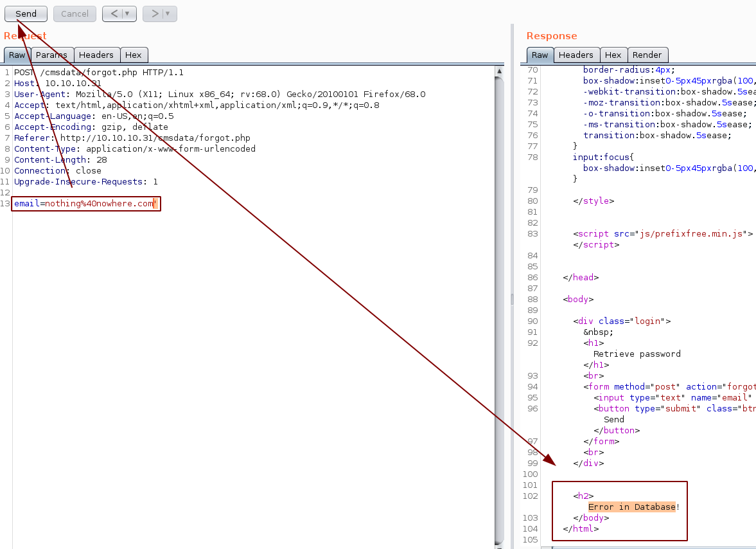The height and width of the screenshot is (549, 756).
Task: Click the form method="post" response line
Action: (669, 387)
